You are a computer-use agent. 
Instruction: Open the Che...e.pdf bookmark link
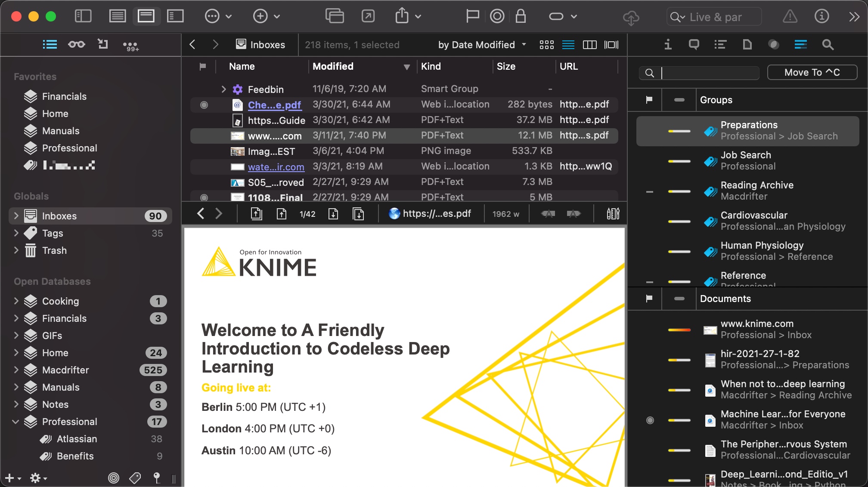click(274, 105)
